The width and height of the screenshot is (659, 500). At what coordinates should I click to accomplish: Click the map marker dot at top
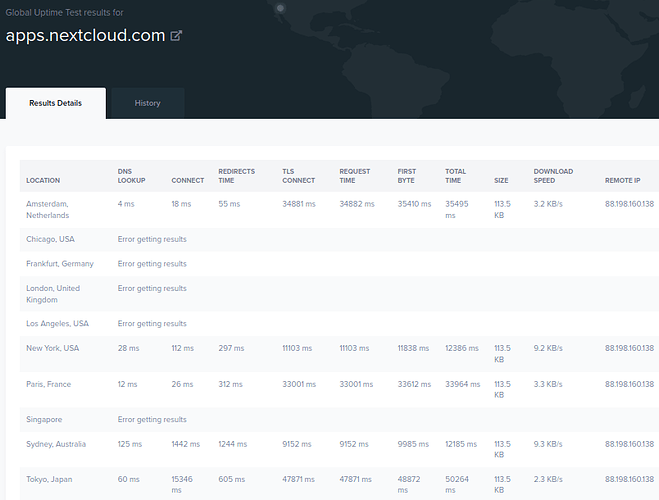(280, 8)
